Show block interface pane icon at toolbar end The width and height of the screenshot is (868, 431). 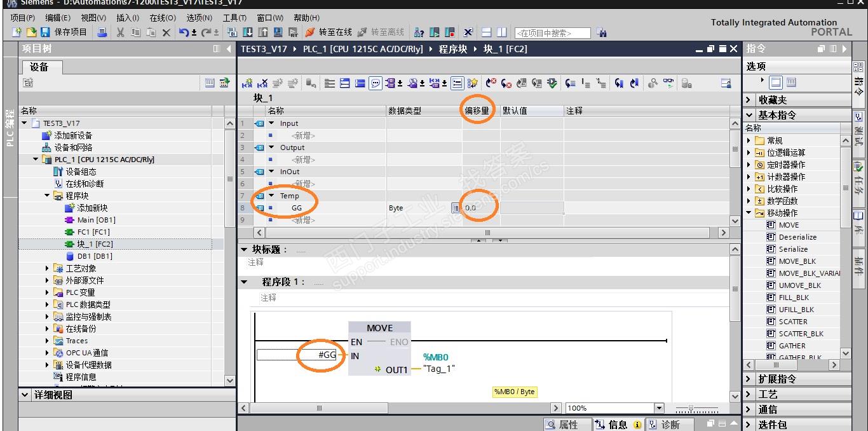[x=726, y=83]
